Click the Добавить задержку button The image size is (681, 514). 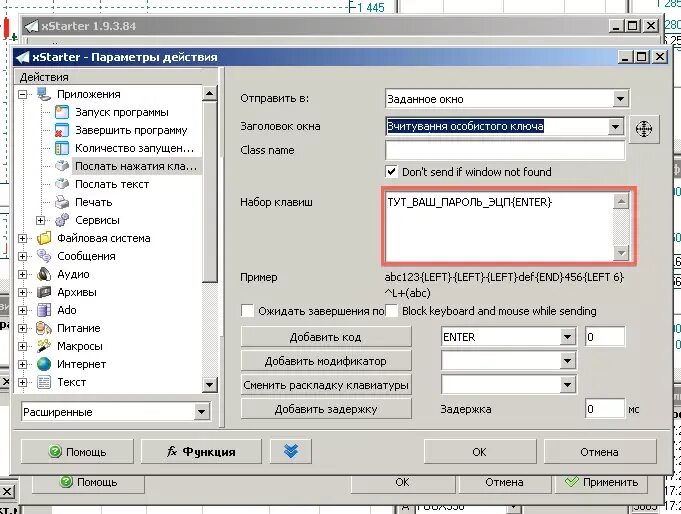pos(326,409)
